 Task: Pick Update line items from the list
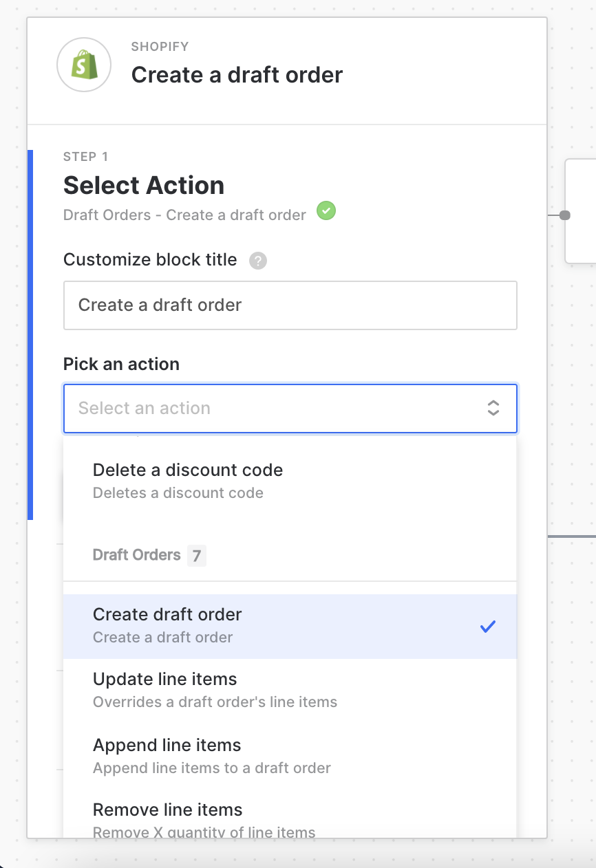165,690
